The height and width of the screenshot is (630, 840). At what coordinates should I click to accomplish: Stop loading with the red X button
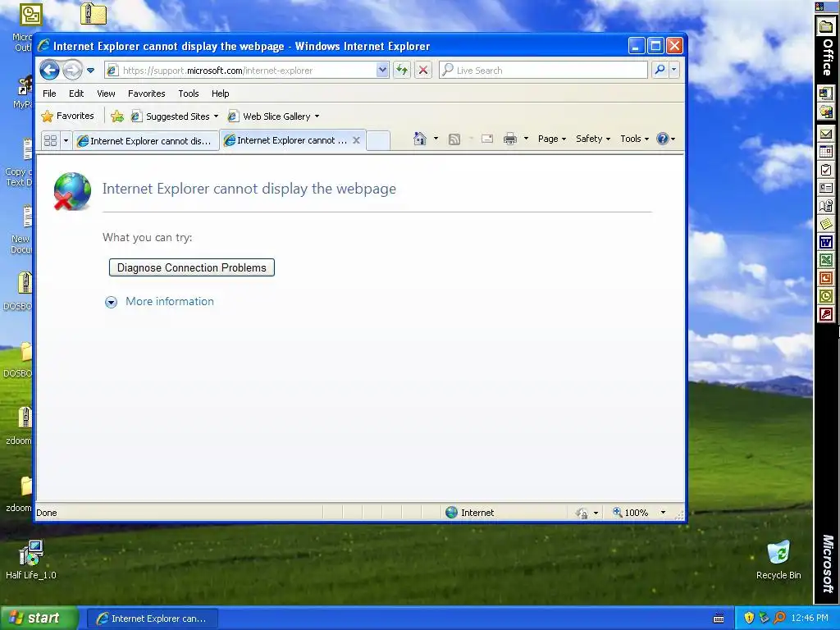click(423, 71)
